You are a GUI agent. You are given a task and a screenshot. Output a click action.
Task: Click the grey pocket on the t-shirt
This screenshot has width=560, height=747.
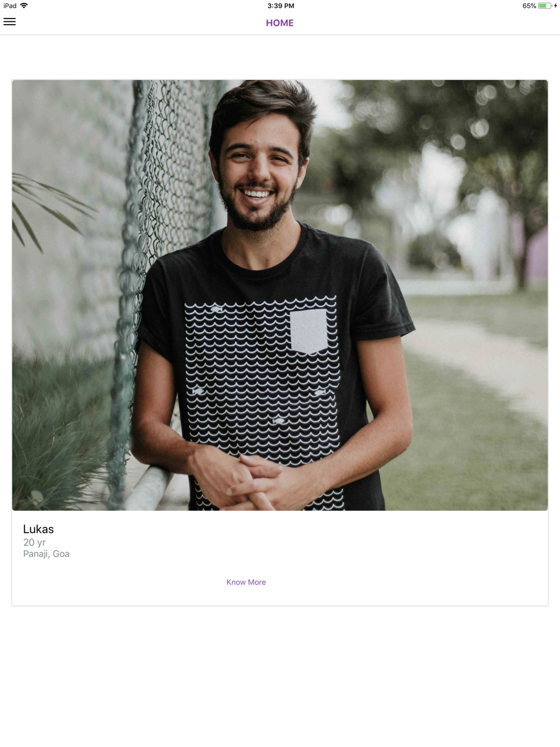click(308, 330)
